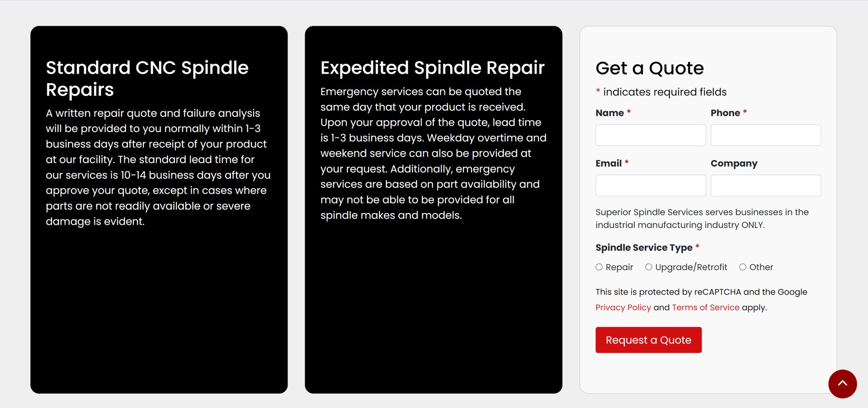Screen dimensions: 868x408
Task: Click into the Phone input box
Action: pyautogui.click(x=766, y=135)
